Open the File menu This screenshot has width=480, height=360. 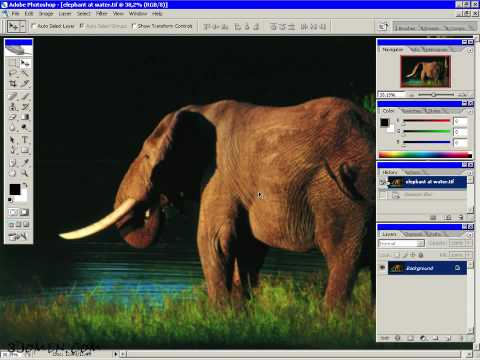click(15, 14)
